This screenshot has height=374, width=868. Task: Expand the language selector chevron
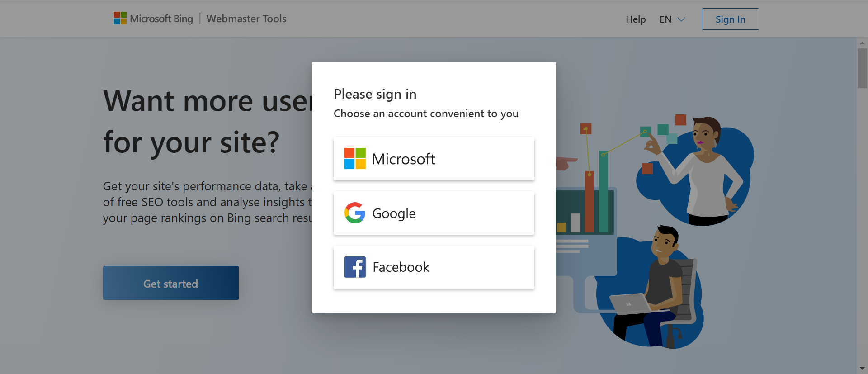click(x=682, y=19)
